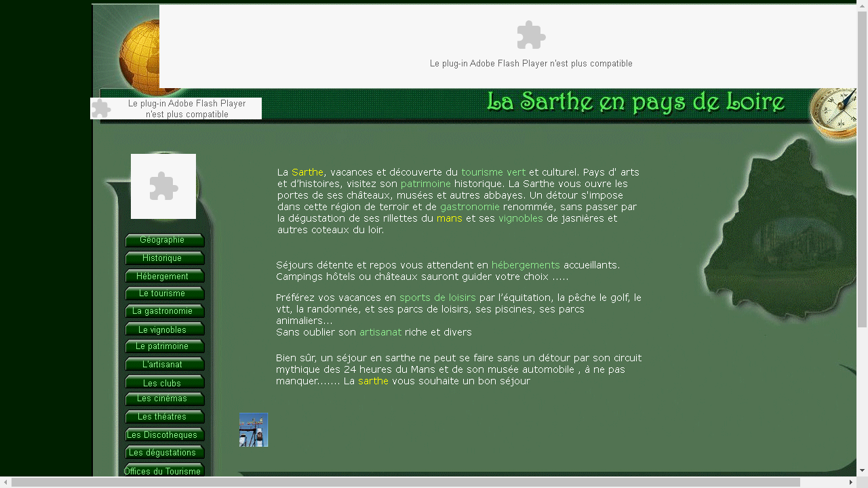Click the golden globe image
This screenshot has height=488, width=868.
(139, 54)
